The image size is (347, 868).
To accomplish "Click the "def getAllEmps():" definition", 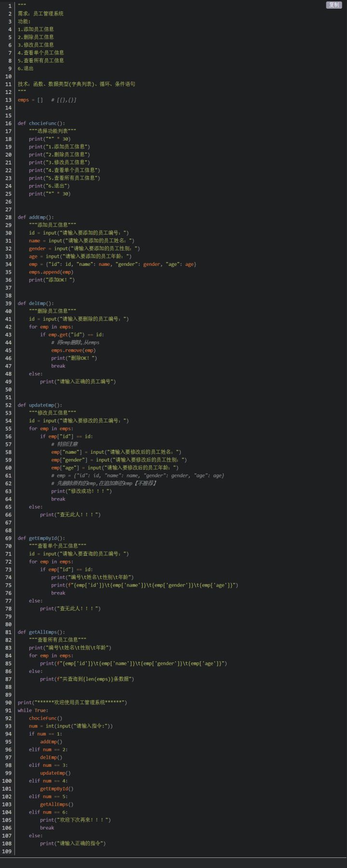I will pos(41,632).
